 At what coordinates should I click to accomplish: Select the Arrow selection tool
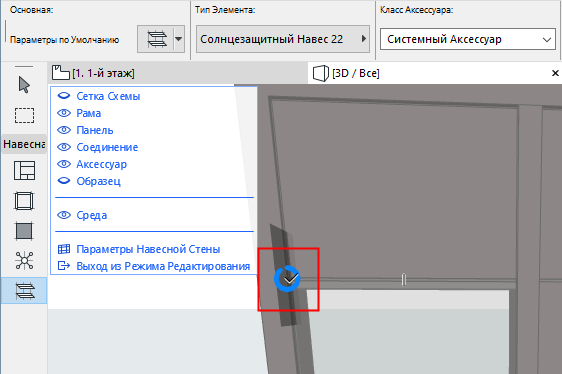coord(24,85)
